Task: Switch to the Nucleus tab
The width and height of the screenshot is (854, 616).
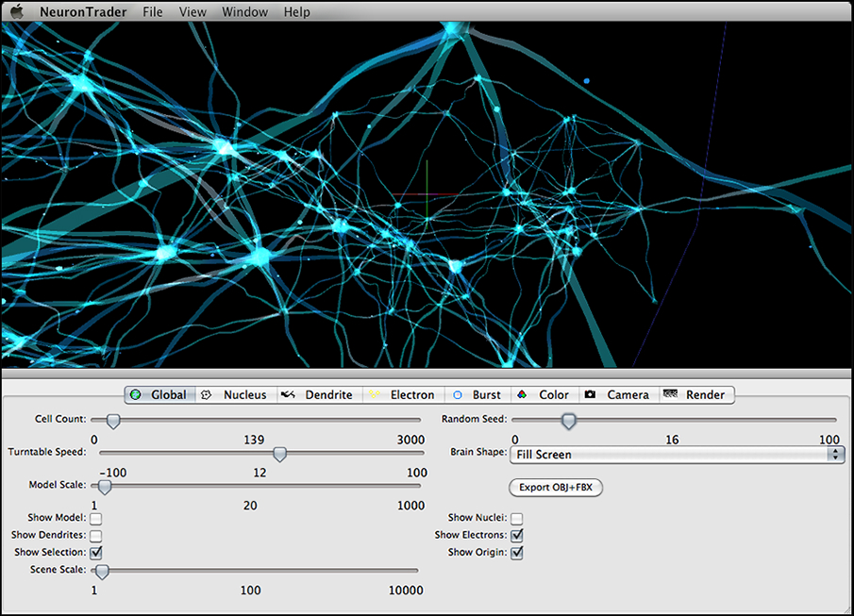Action: click(x=236, y=395)
